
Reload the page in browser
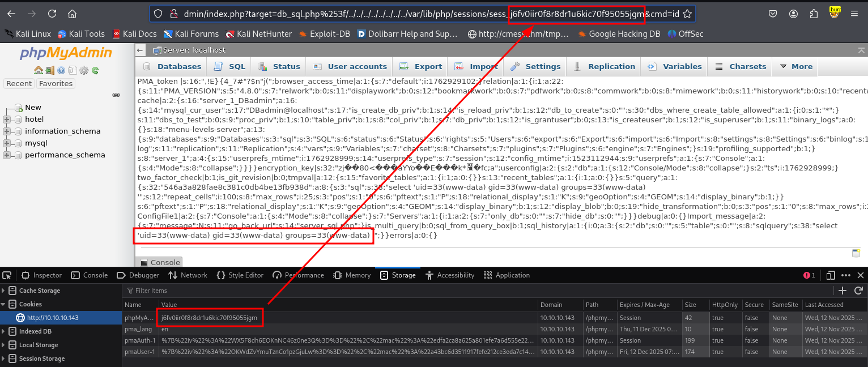coord(52,14)
